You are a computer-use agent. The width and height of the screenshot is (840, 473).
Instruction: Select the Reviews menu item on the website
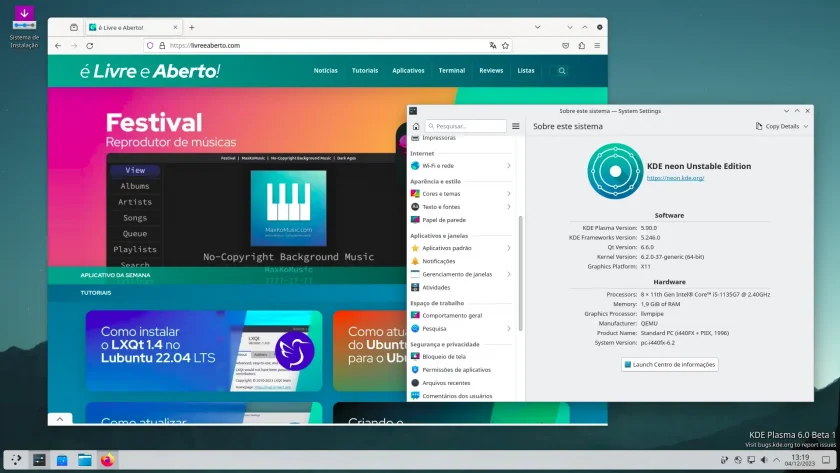[x=491, y=71]
